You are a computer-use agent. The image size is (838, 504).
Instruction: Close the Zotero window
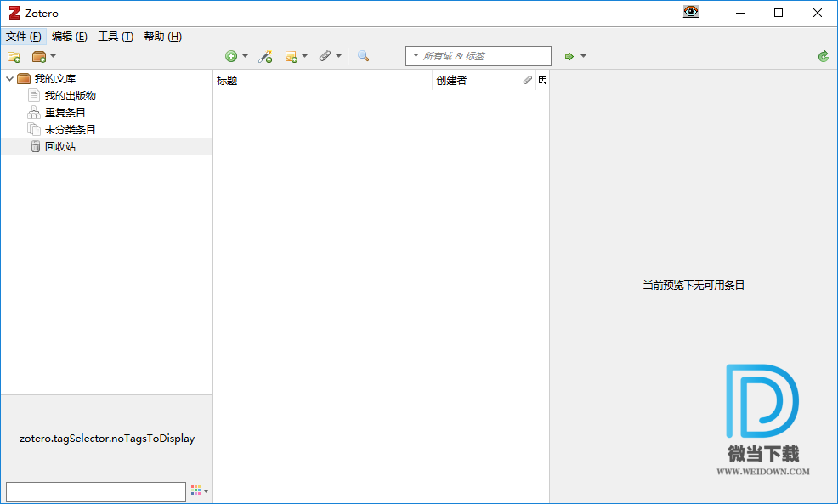pyautogui.click(x=817, y=13)
